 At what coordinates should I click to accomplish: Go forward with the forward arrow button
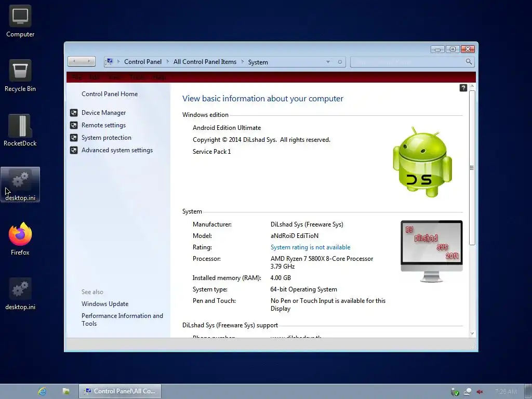89,61
